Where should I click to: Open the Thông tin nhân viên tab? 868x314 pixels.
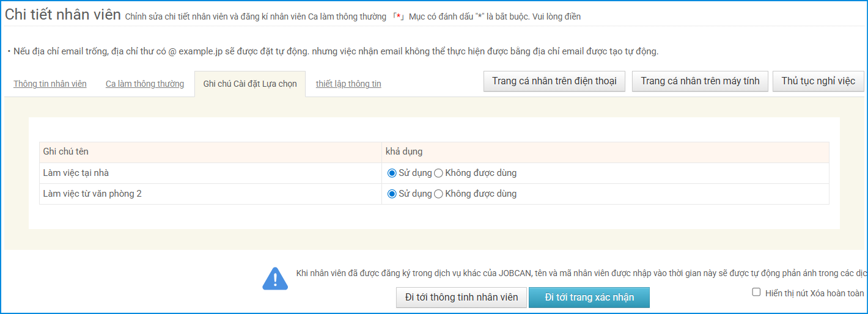pyautogui.click(x=50, y=84)
